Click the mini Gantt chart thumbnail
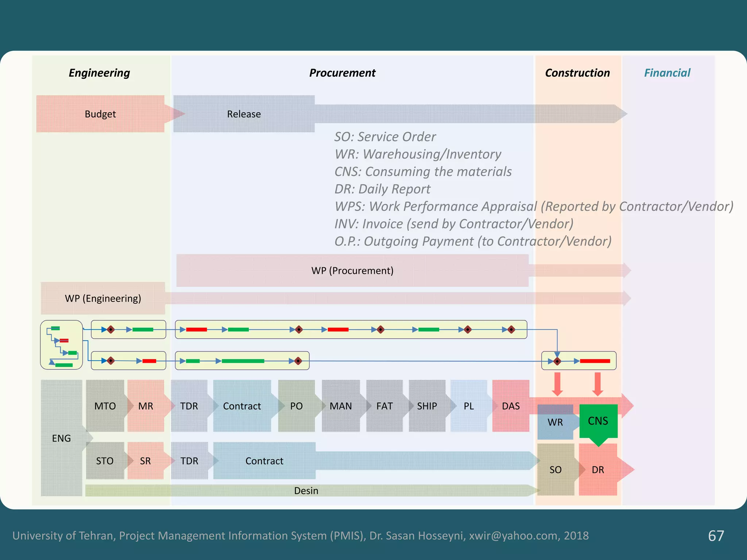This screenshot has height=560, width=747. 61,345
